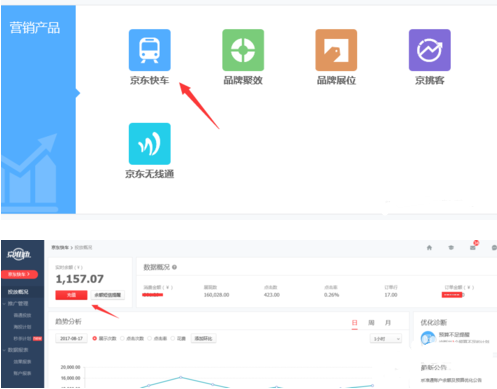Screen dimensions: 497x389
Task: Open the mail messages icon with badge
Action: tap(473, 247)
